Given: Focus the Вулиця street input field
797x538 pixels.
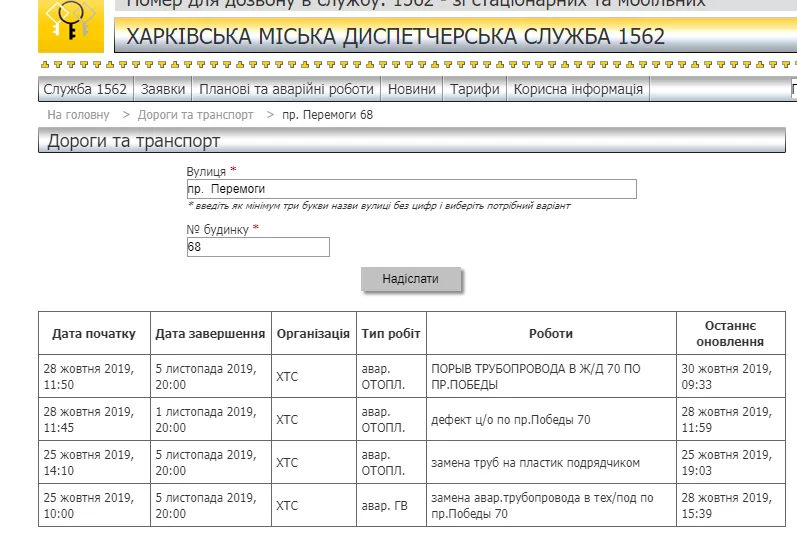Looking at the screenshot, I should click(412, 189).
